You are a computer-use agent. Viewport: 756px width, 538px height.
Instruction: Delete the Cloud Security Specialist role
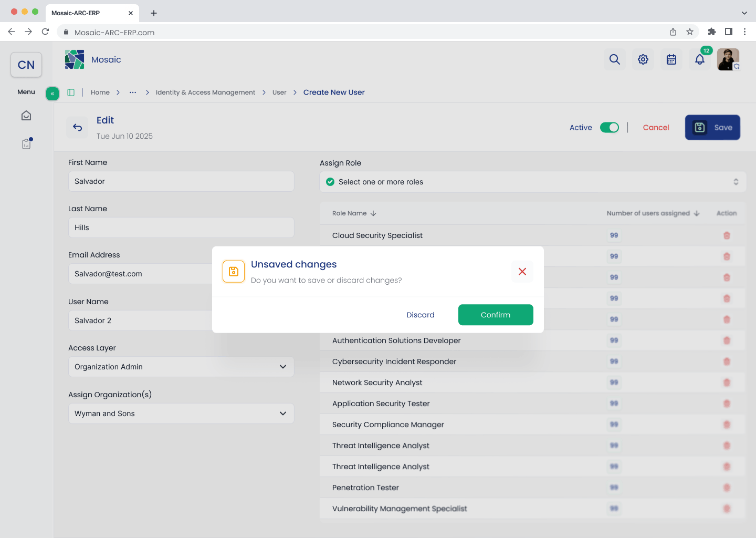(727, 235)
